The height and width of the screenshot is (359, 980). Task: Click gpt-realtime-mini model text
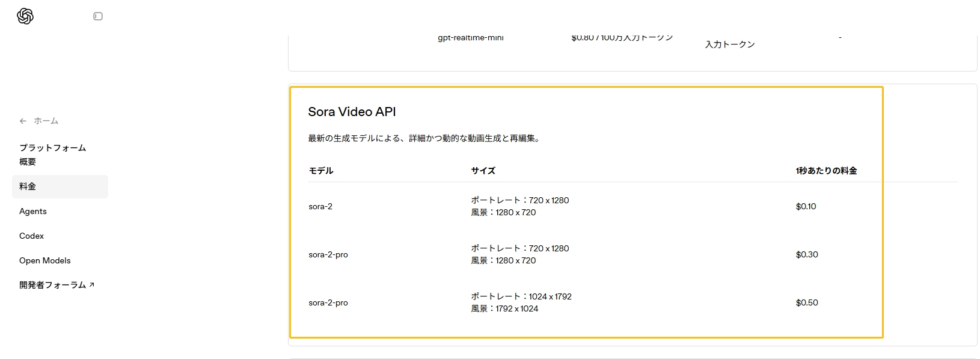[x=471, y=38]
